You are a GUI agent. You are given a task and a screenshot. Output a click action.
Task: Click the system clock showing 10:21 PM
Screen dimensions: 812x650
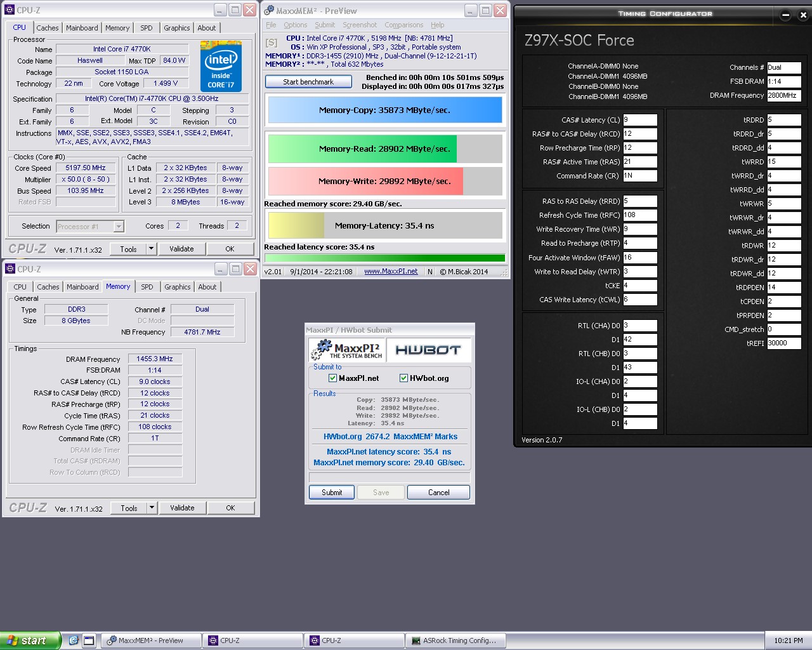click(x=789, y=640)
